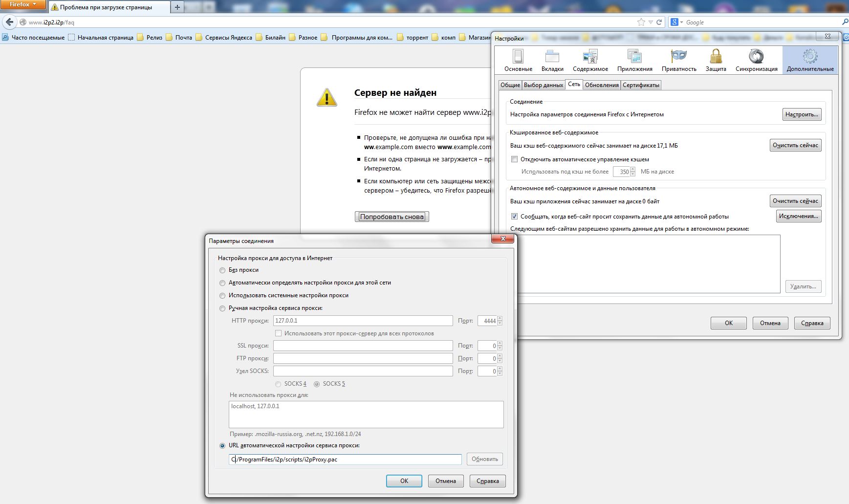
Task: Open the Вкладки settings panel
Action: [x=552, y=61]
